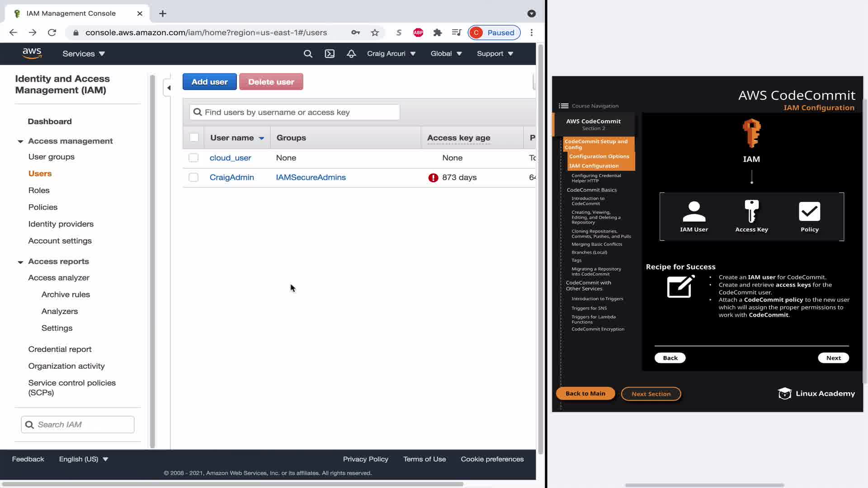Open AWS CloudShell terminal icon
Screen dimensions: 868x488
click(x=330, y=54)
